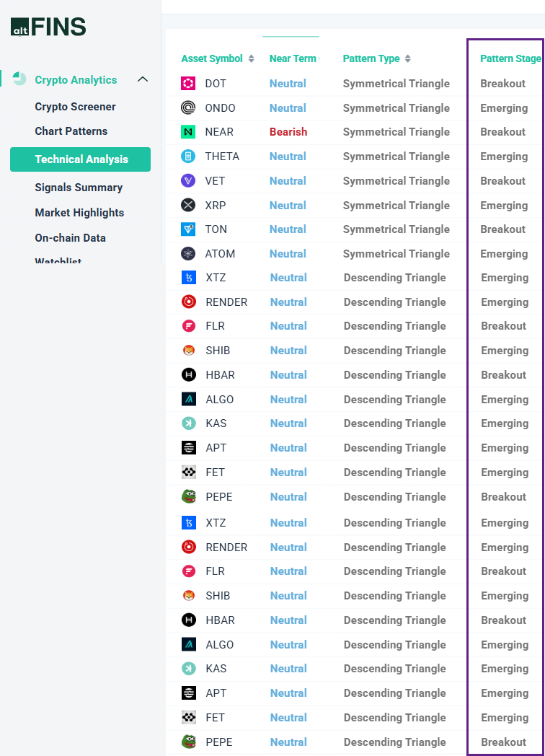The image size is (545, 756).
Task: Select Technical Analysis in the sidebar
Action: pos(81,159)
